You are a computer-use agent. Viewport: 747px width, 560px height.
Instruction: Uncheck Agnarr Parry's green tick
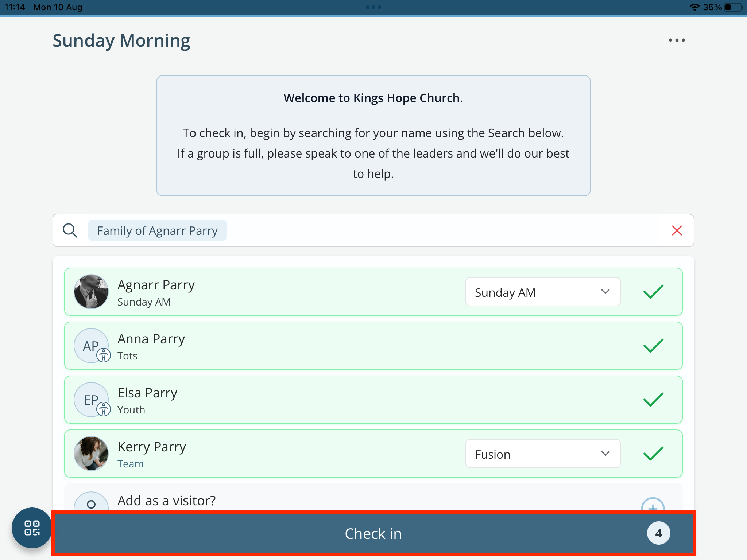(x=653, y=292)
